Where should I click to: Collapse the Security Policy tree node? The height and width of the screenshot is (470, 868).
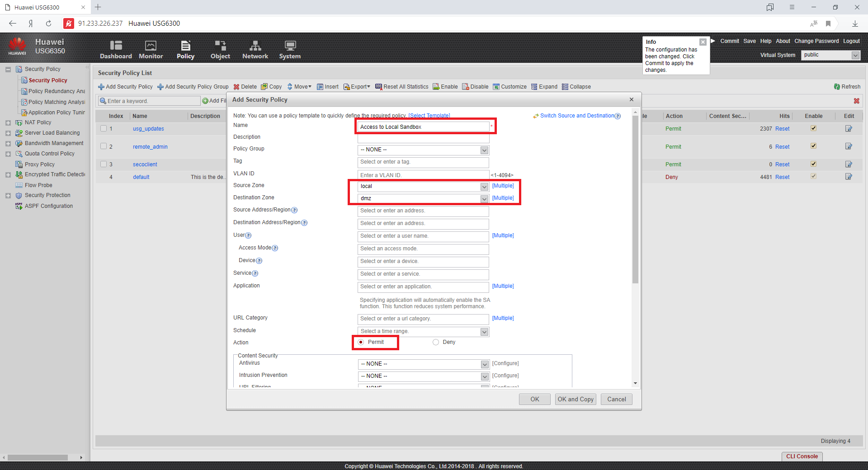pos(8,70)
